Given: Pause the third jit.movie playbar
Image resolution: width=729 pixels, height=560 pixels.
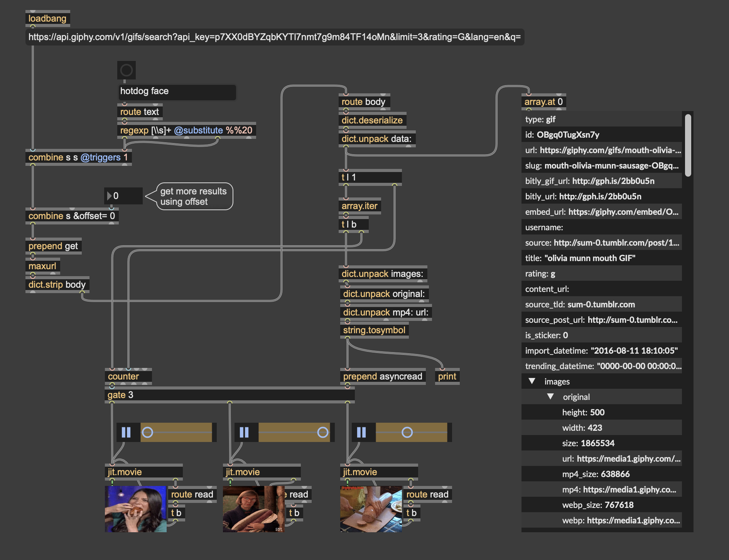Looking at the screenshot, I should pos(361,432).
